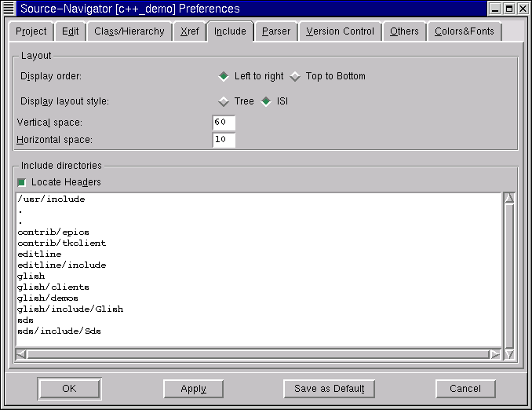
Task: Select the Include tab
Action: pos(230,31)
